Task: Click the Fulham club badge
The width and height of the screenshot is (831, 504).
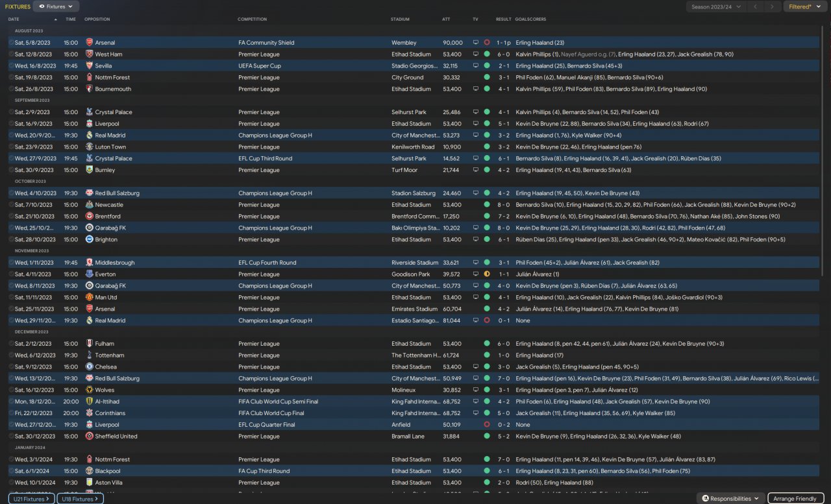Action: pos(89,344)
